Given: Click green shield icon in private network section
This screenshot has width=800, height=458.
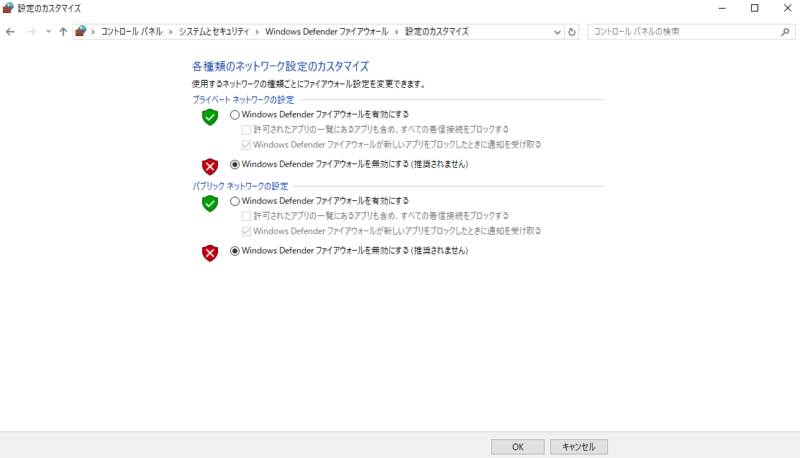Looking at the screenshot, I should tap(210, 117).
